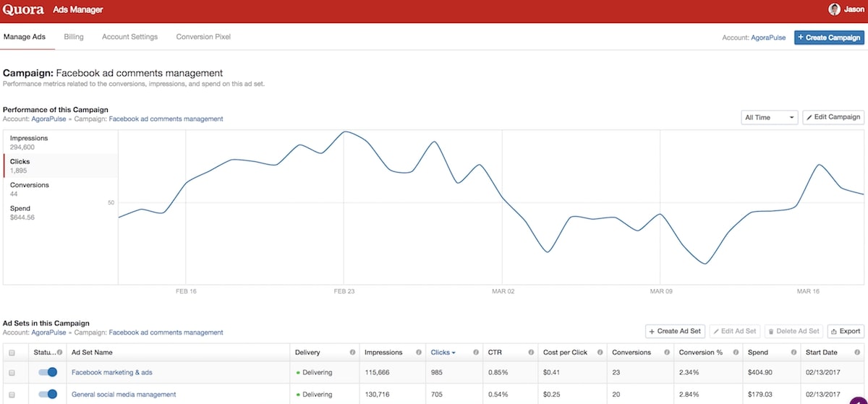Click the Spend column header

758,353
